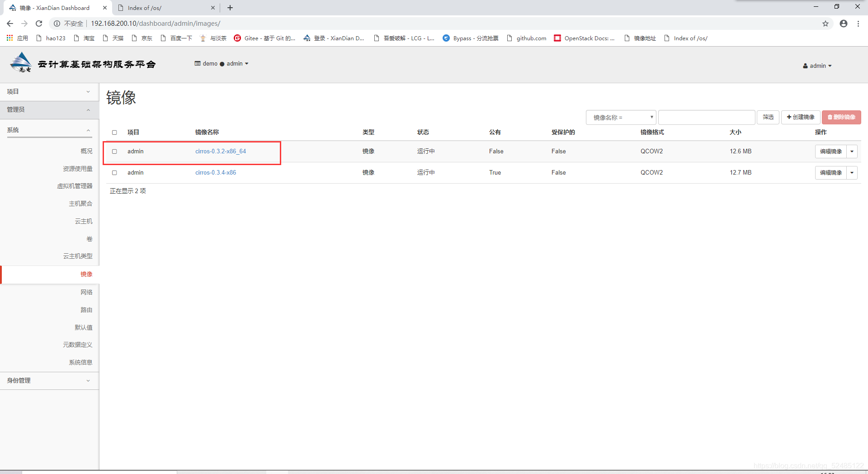The width and height of the screenshot is (868, 474).
Task: Open the admin user menu at top right
Action: (x=817, y=66)
